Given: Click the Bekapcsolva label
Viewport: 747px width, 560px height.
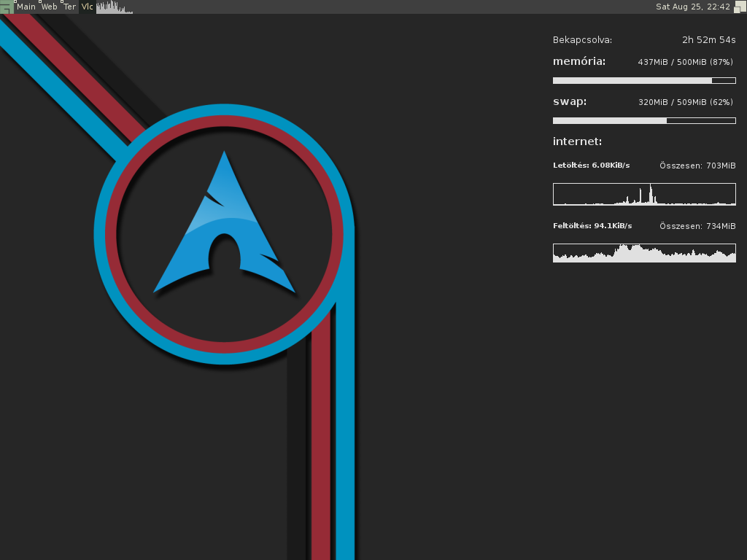Looking at the screenshot, I should (x=582, y=40).
